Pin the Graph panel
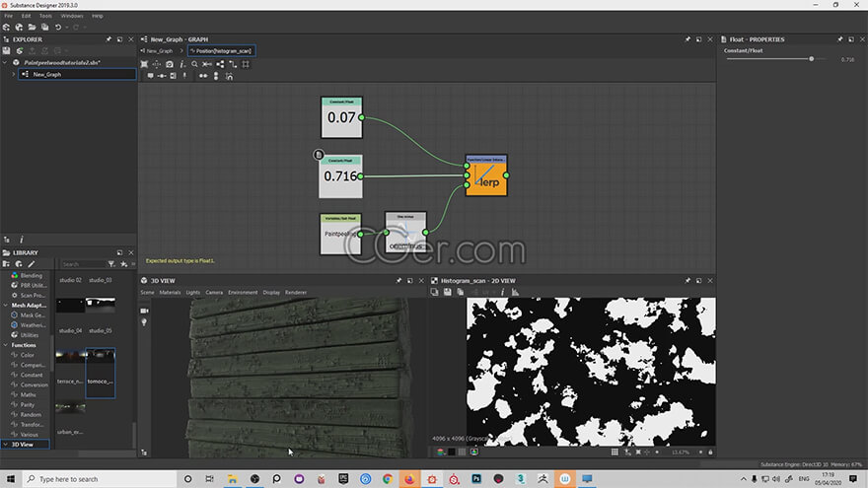868x488 pixels. (x=687, y=39)
